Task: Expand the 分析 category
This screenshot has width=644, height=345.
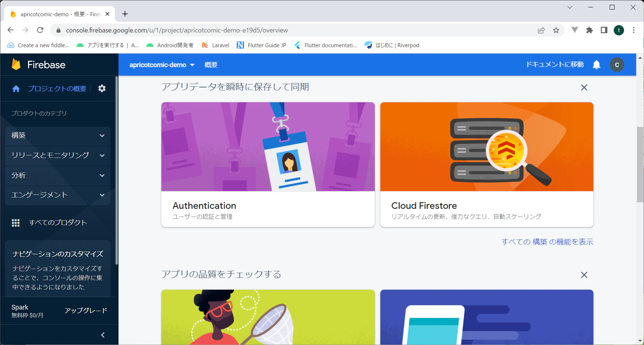Action: click(58, 176)
